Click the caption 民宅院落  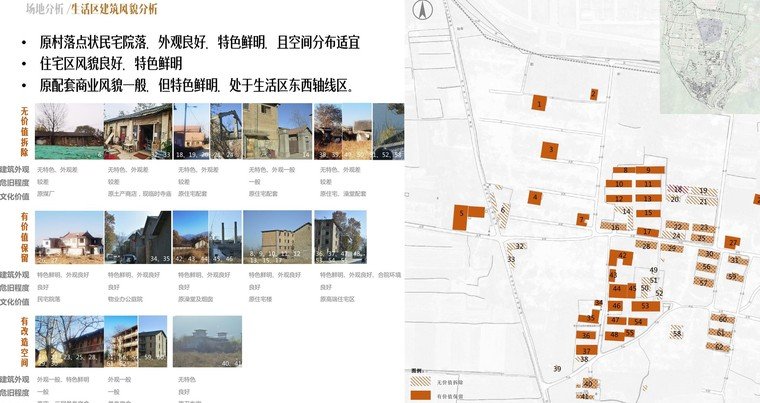tap(49, 299)
